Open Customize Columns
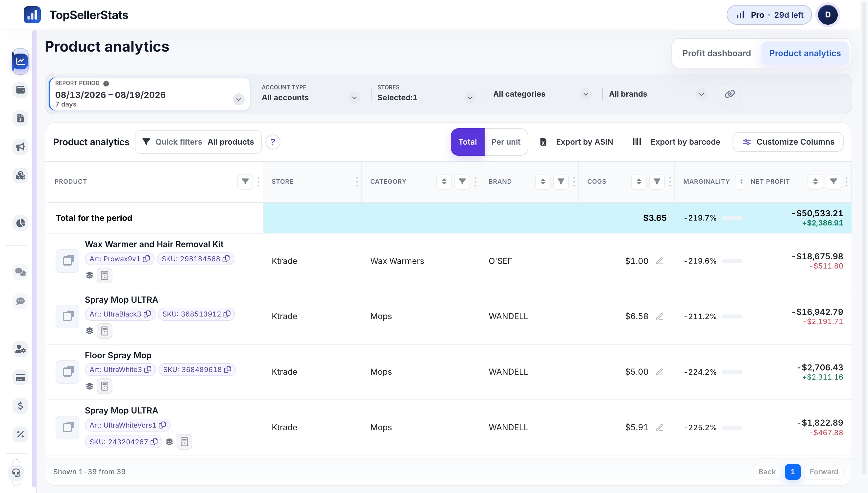The width and height of the screenshot is (868, 493). pos(788,142)
